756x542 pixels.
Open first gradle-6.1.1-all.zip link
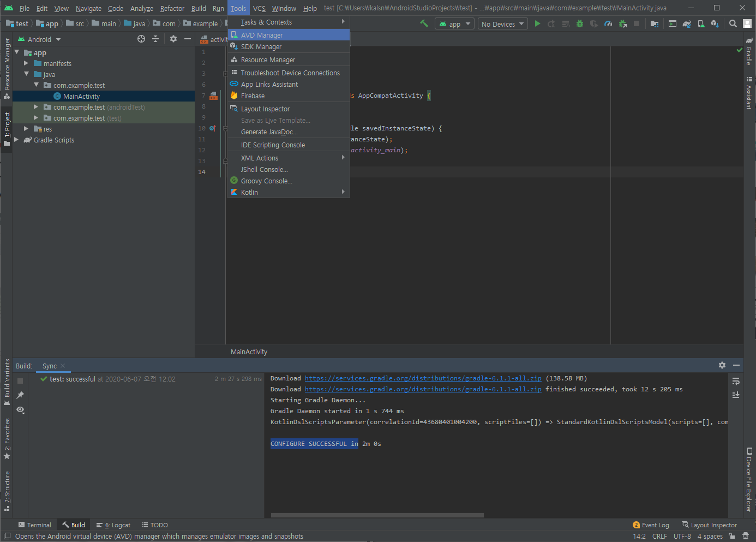coord(423,378)
